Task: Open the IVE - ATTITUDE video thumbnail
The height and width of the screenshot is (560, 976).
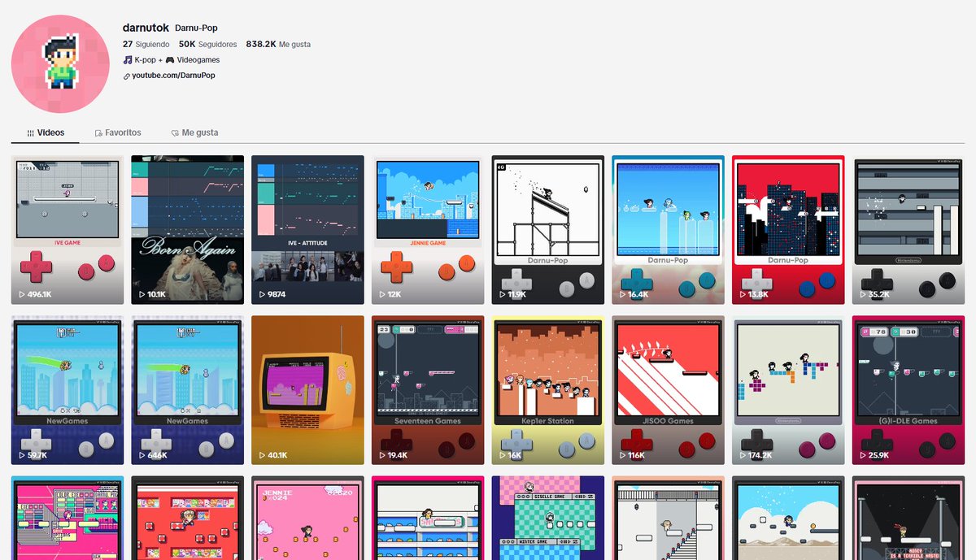Action: 307,229
